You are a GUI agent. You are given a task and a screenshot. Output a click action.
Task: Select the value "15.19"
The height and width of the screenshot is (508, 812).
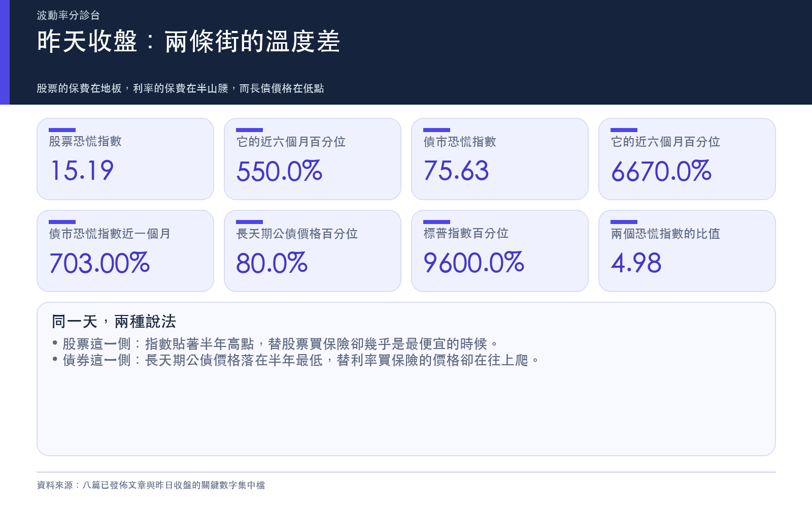click(82, 171)
